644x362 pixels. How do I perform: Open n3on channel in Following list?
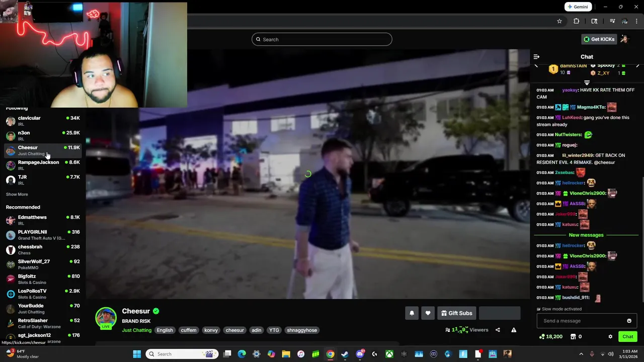[x=43, y=136]
